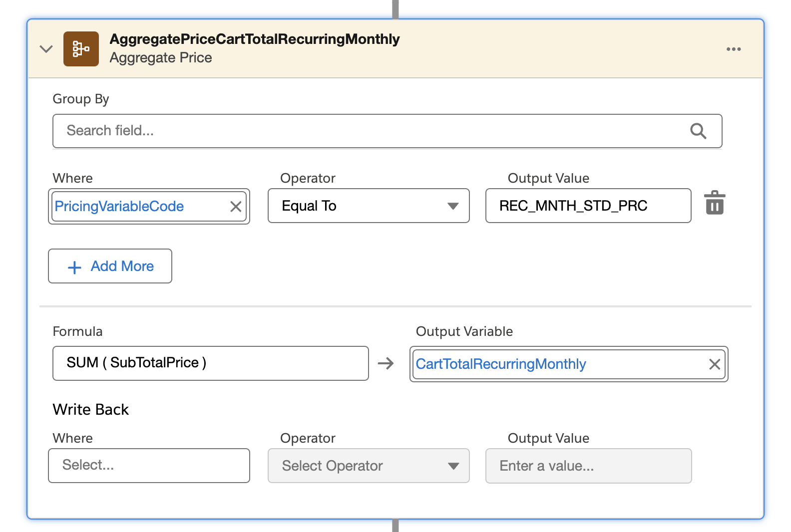Click the REC_MNTH_STD_PRC output value field
This screenshot has width=791, height=532.
pyautogui.click(x=588, y=206)
